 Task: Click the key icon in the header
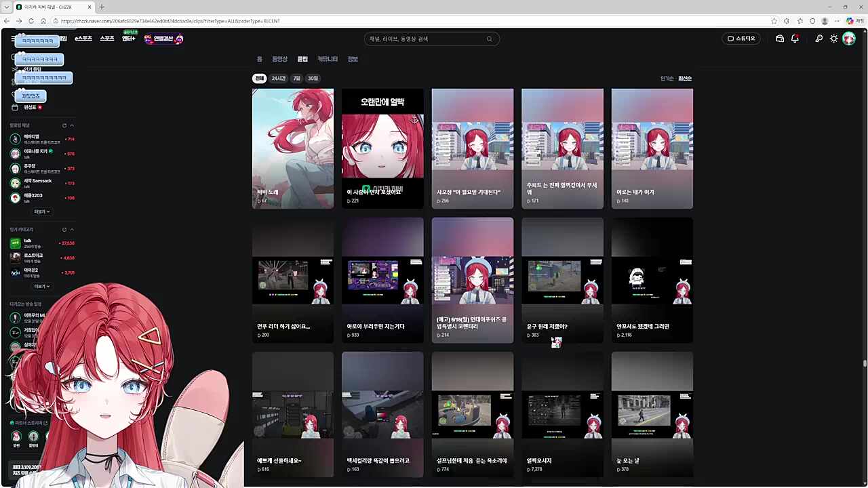pos(818,39)
